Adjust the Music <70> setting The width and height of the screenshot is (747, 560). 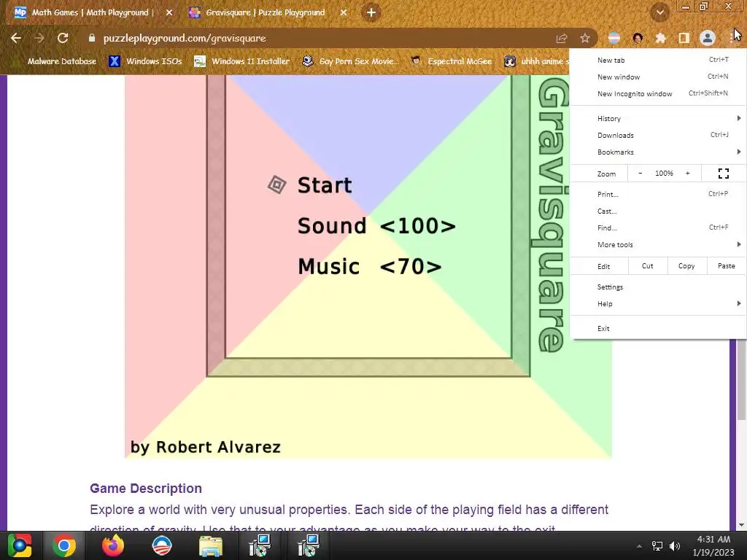pyautogui.click(x=370, y=267)
